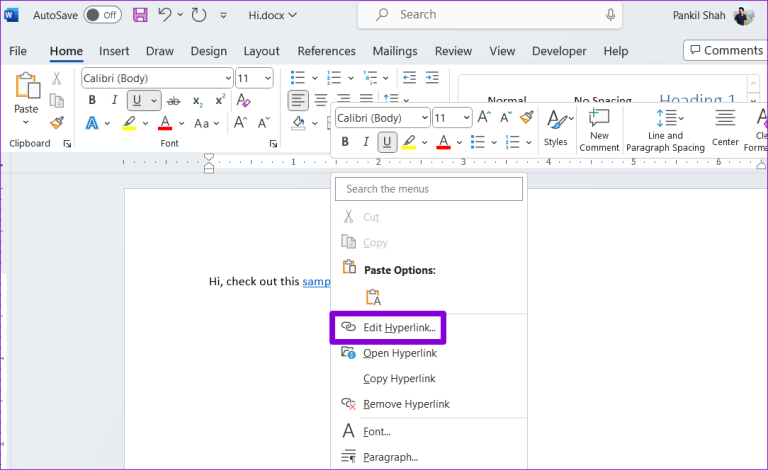Click the Clear All Formatting icon
768x470 pixels.
(243, 100)
